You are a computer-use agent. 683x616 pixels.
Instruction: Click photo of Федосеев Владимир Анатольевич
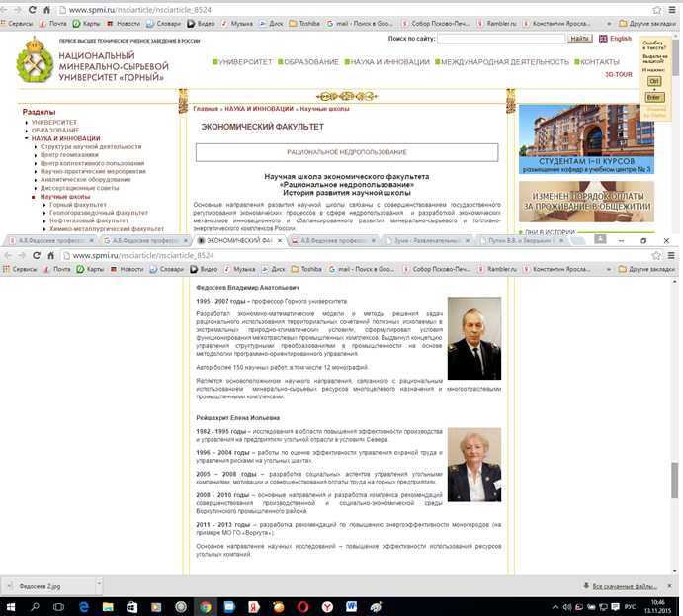pyautogui.click(x=474, y=338)
